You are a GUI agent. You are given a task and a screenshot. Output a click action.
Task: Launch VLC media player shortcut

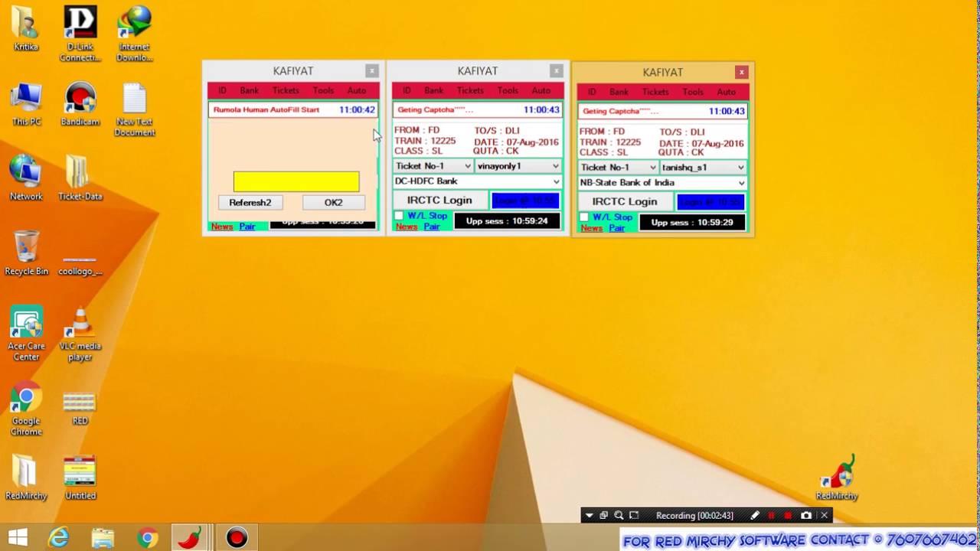pos(80,334)
